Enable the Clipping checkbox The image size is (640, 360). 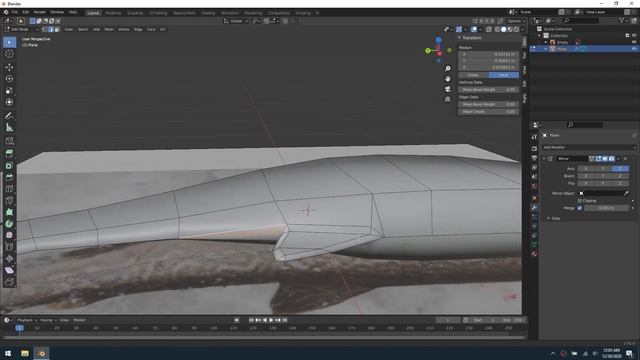(x=580, y=201)
